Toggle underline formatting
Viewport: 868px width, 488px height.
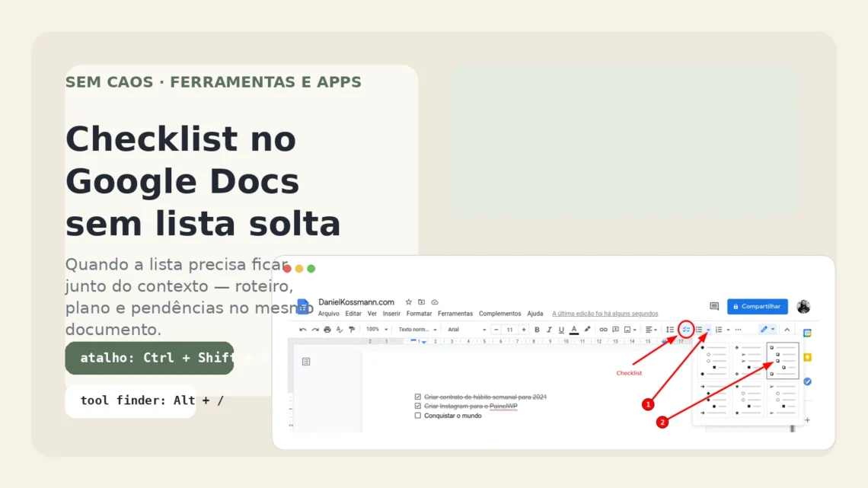click(561, 330)
